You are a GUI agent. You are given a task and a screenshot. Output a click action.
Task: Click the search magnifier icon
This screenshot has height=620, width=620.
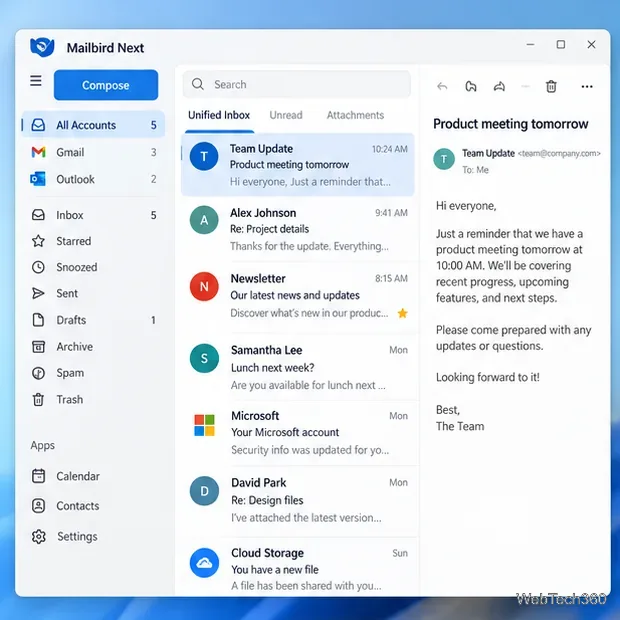pyautogui.click(x=198, y=84)
